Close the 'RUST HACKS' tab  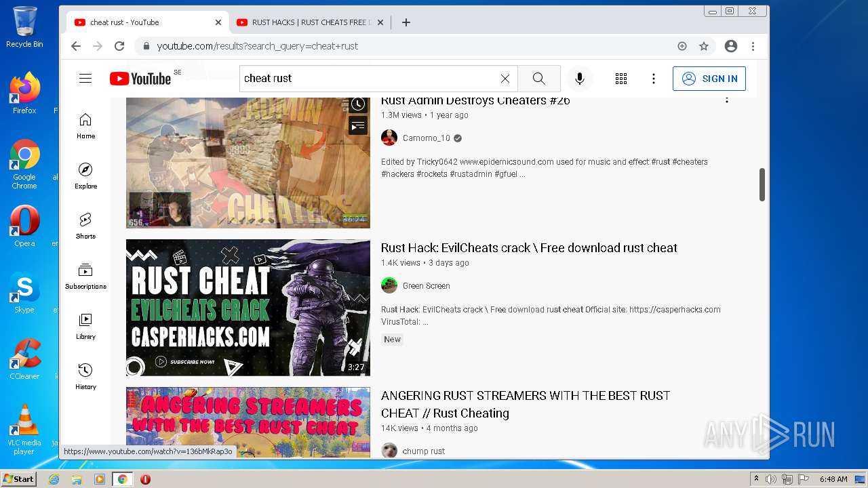point(380,22)
